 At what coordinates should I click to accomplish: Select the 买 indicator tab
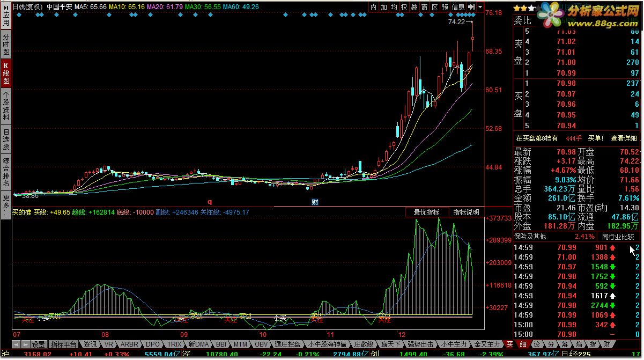(509, 344)
